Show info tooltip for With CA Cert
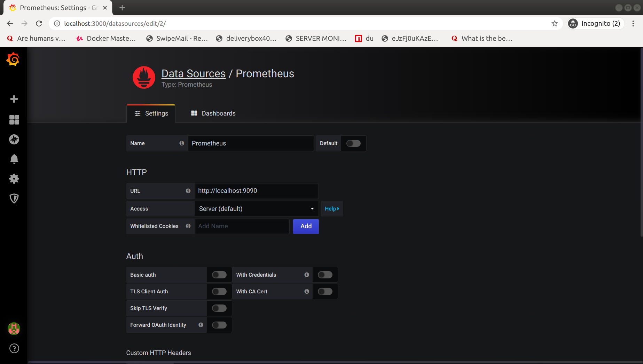This screenshot has height=364, width=643. pos(307,292)
